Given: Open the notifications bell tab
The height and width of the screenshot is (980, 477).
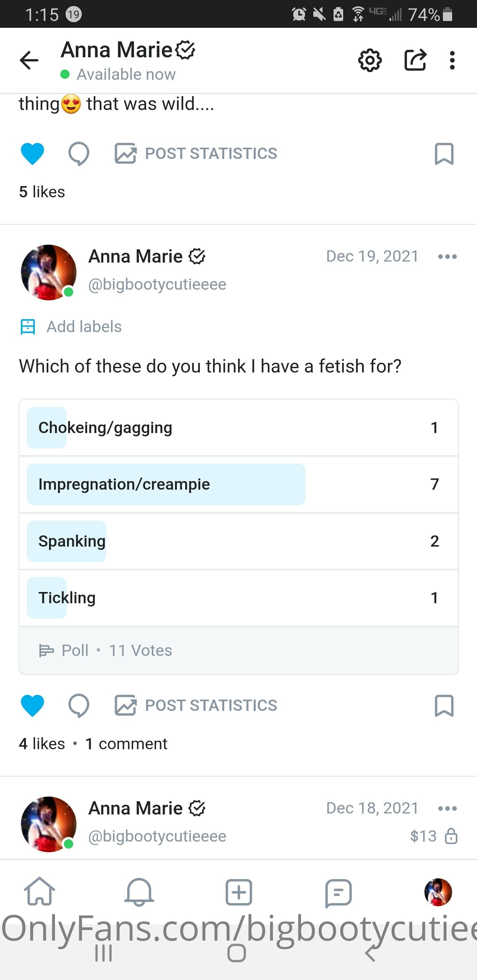Looking at the screenshot, I should point(139,892).
